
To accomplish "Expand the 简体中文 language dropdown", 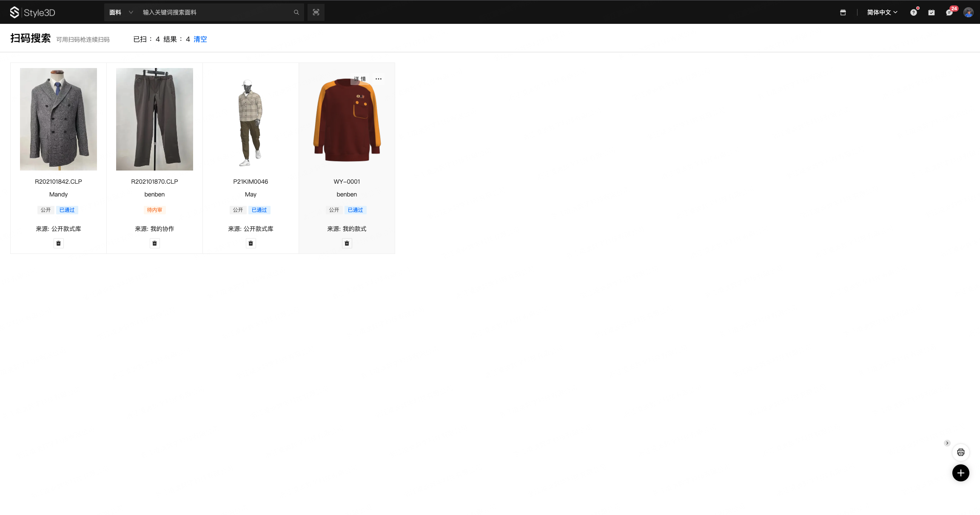I will pos(882,12).
